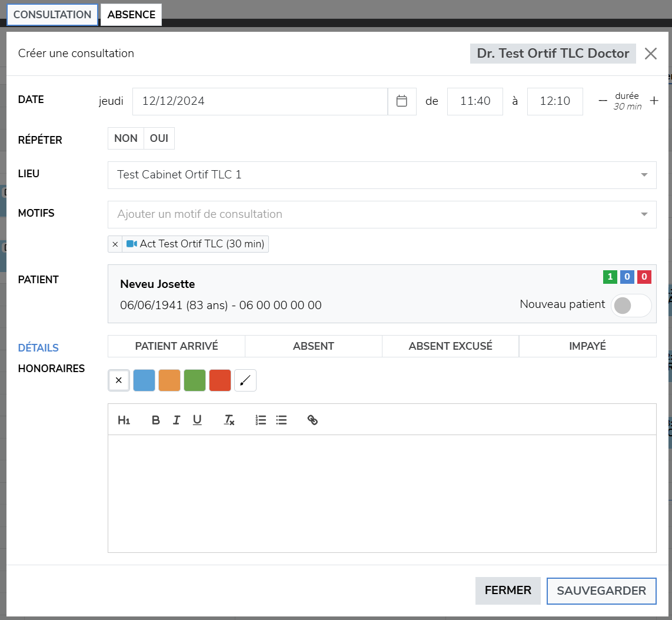The width and height of the screenshot is (672, 620).
Task: Mark the patient as Absent Excusé
Action: coord(450,346)
